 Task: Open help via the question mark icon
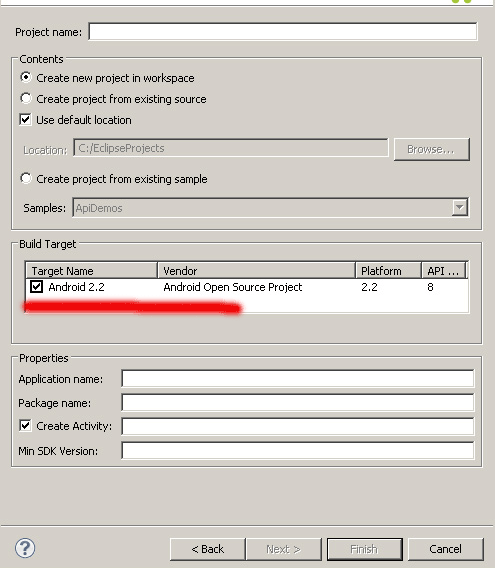click(x=25, y=548)
